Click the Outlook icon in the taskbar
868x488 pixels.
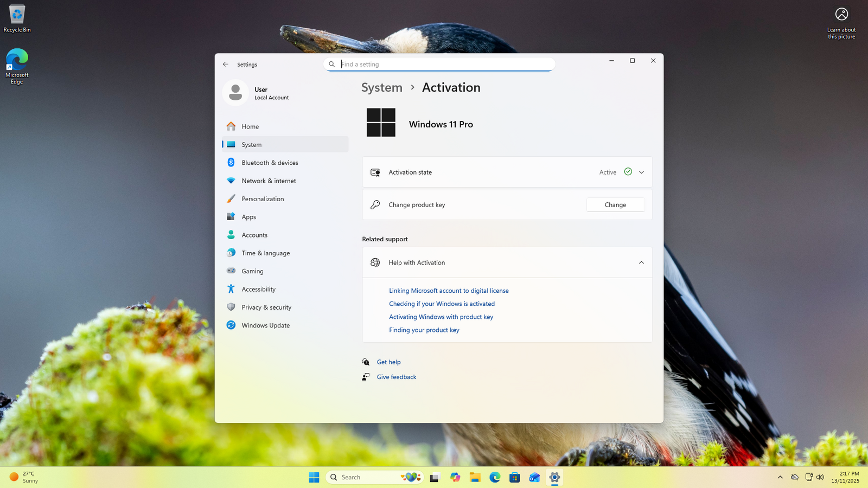[x=534, y=477]
